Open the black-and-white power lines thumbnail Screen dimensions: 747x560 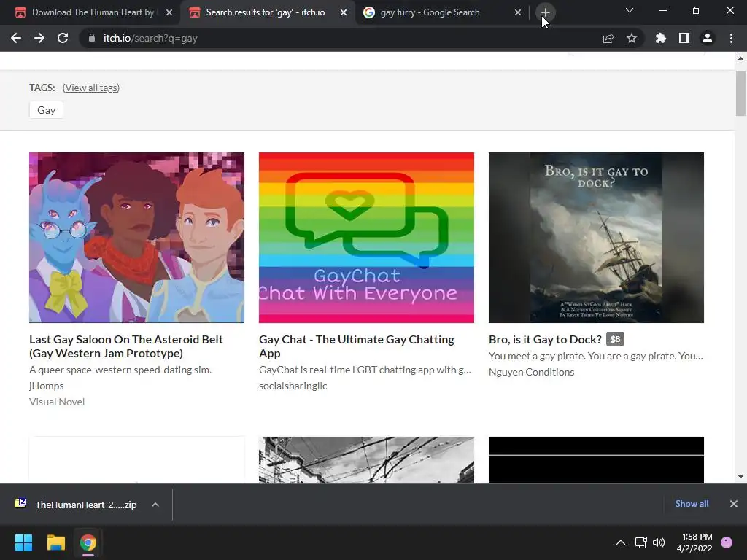(366, 460)
